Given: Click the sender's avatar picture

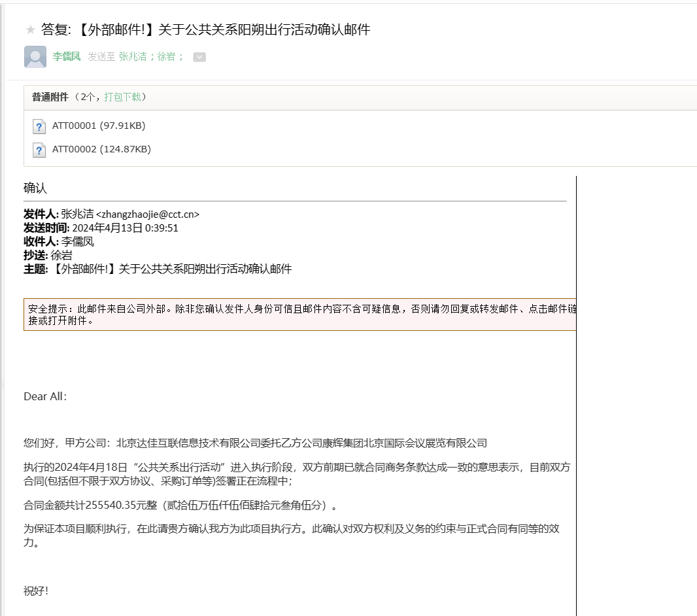Looking at the screenshot, I should 35,57.
